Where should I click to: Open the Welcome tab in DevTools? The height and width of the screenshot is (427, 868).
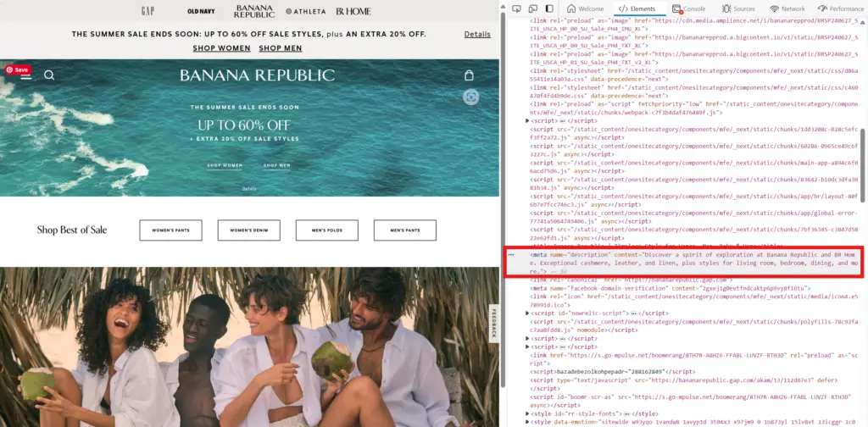pos(585,8)
